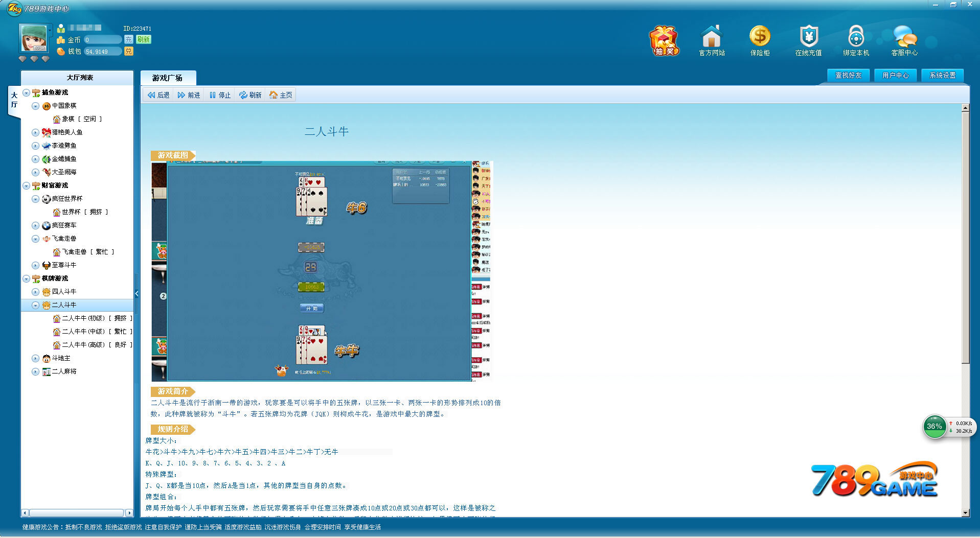Collapse the 飞禽走兽 node
The width and height of the screenshot is (980, 538).
coord(35,239)
